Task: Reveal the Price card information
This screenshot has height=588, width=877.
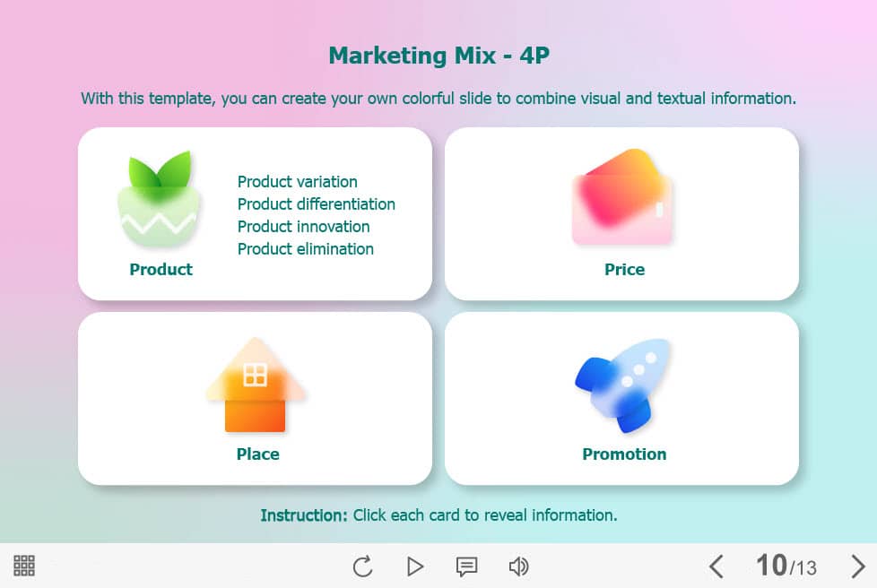Action: 624,270
